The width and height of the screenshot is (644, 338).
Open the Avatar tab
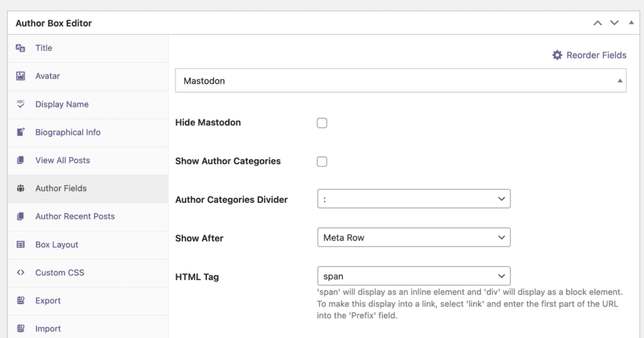(x=88, y=76)
